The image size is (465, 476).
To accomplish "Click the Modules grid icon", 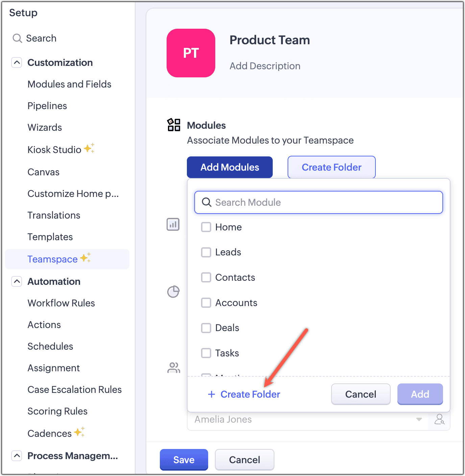I will tap(174, 125).
